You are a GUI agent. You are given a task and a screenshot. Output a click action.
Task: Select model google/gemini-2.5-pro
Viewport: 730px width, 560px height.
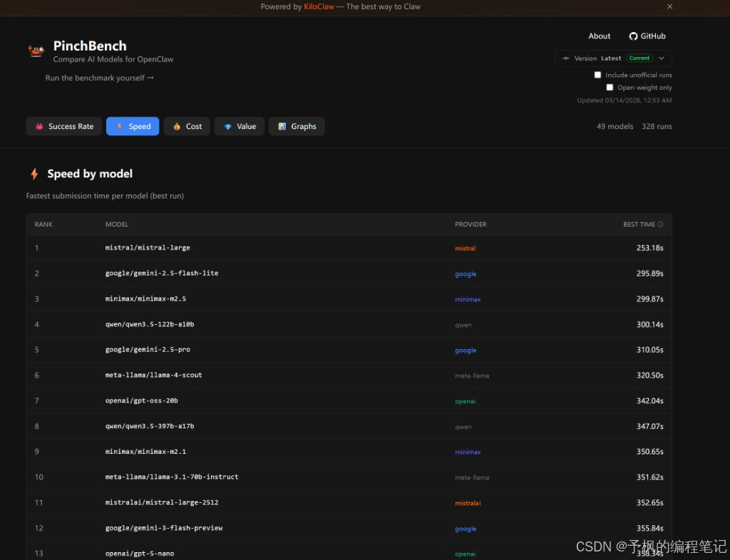[148, 349]
